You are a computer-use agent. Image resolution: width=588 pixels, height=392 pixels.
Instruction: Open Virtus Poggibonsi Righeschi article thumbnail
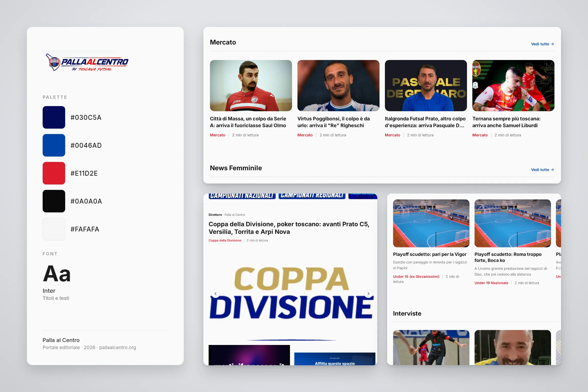(338, 86)
